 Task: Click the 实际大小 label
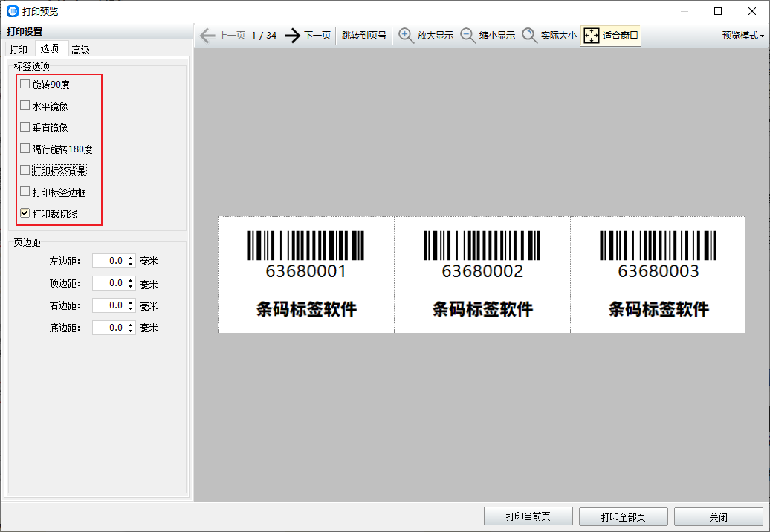[559, 36]
